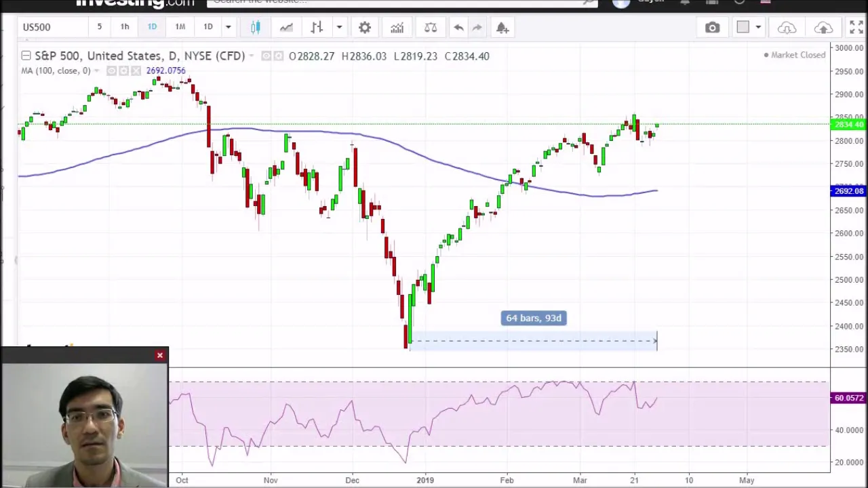Click the Dec label on time axis
This screenshot has width=868, height=488.
(x=352, y=480)
